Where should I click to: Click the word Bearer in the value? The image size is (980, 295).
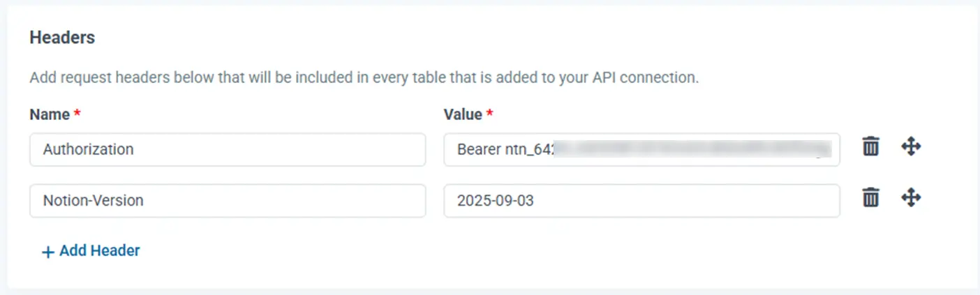pos(478,149)
